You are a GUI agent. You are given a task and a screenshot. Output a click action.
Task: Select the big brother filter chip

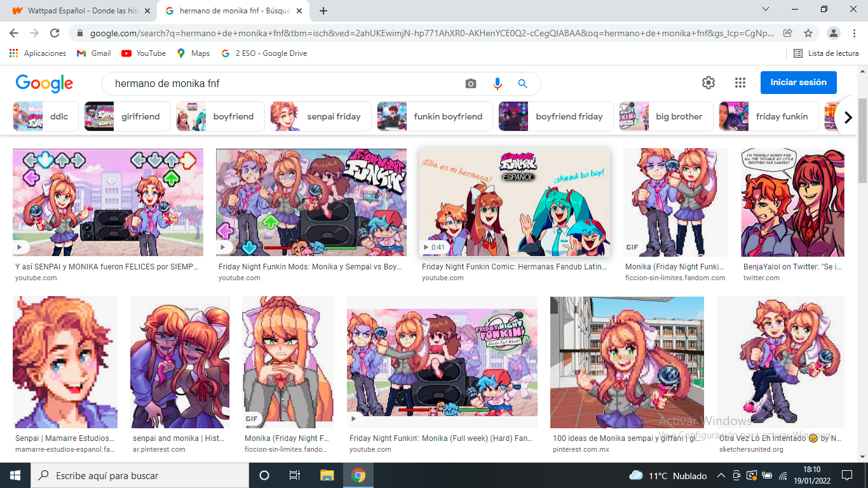[666, 116]
